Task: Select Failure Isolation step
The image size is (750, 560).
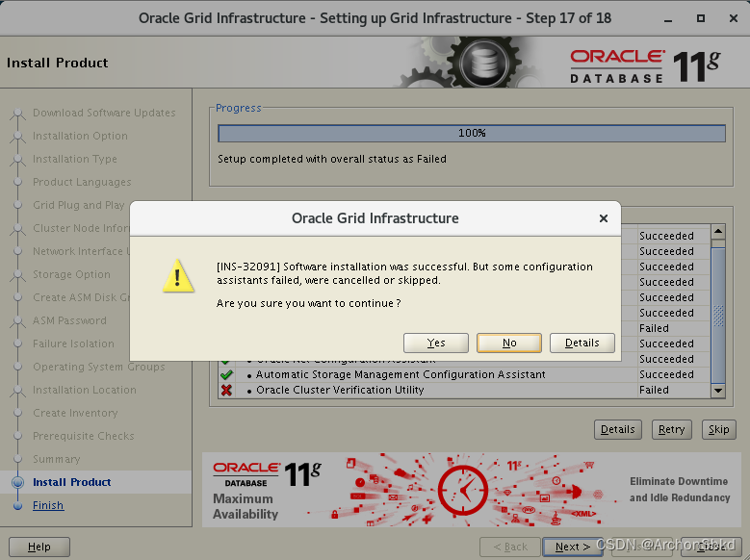Action: click(73, 344)
